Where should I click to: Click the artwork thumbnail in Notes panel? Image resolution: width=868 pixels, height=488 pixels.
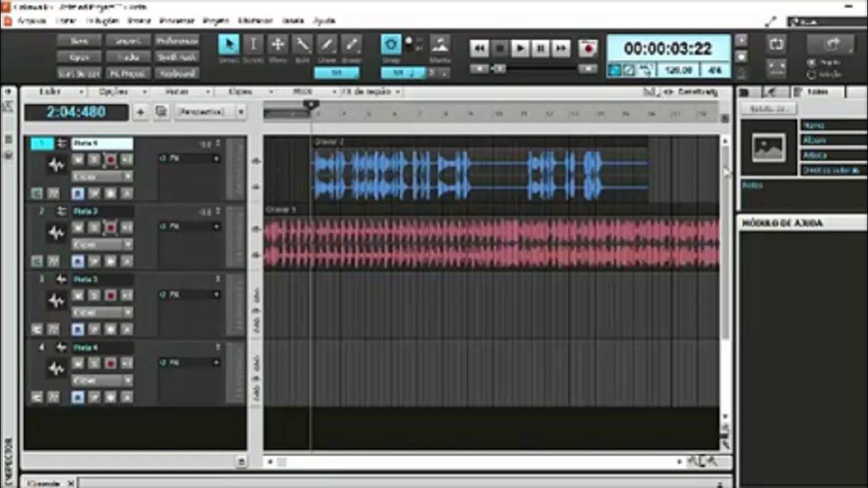click(769, 147)
